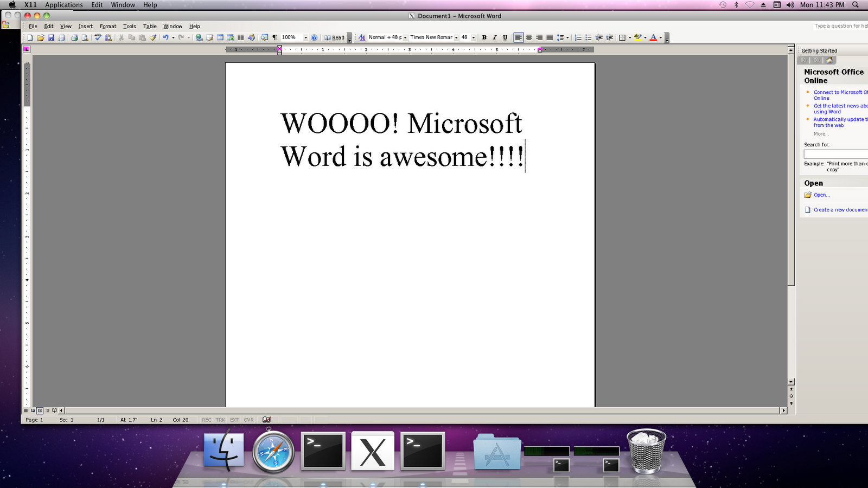Apply the yellow highlight color
The image size is (868, 488).
[x=638, y=37]
